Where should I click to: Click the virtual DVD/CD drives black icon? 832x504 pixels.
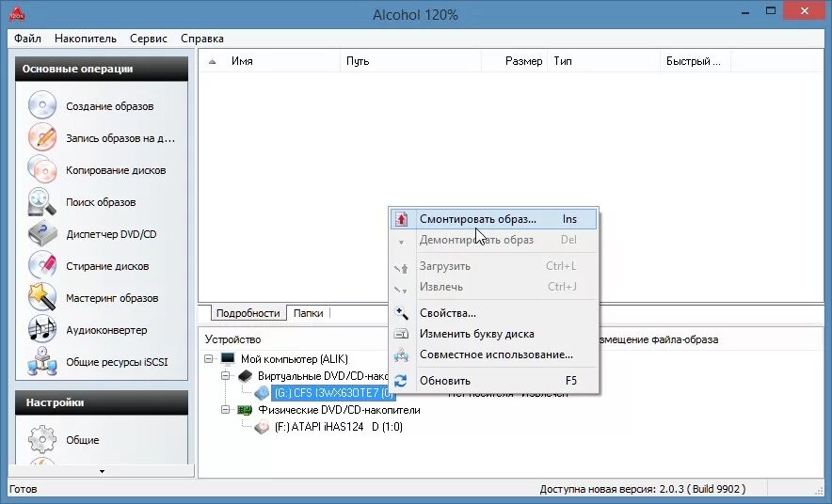[245, 376]
